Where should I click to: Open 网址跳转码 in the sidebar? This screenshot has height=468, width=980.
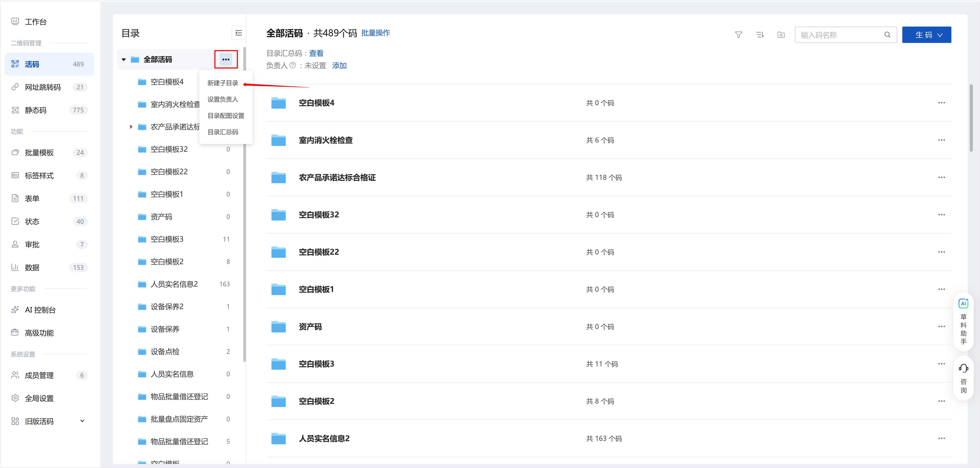(x=43, y=87)
